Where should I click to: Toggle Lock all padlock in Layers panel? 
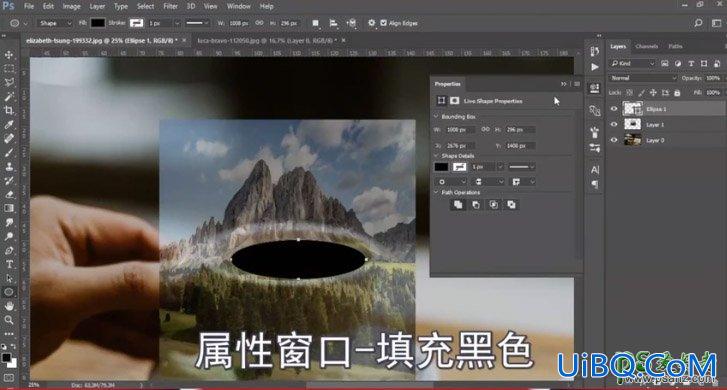click(677, 93)
